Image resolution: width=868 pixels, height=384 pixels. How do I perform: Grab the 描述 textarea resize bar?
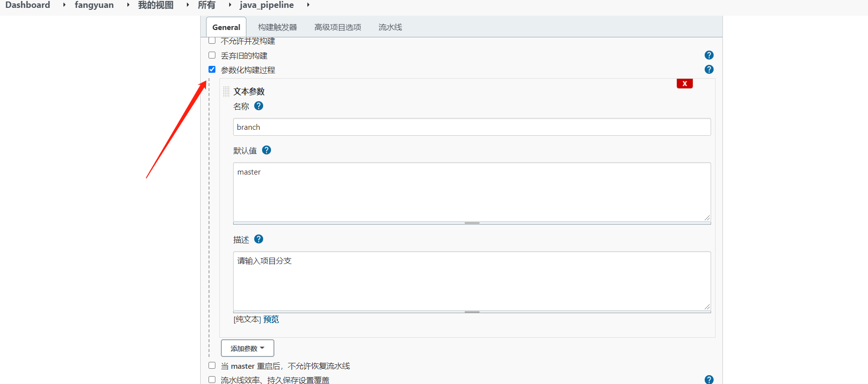point(472,312)
